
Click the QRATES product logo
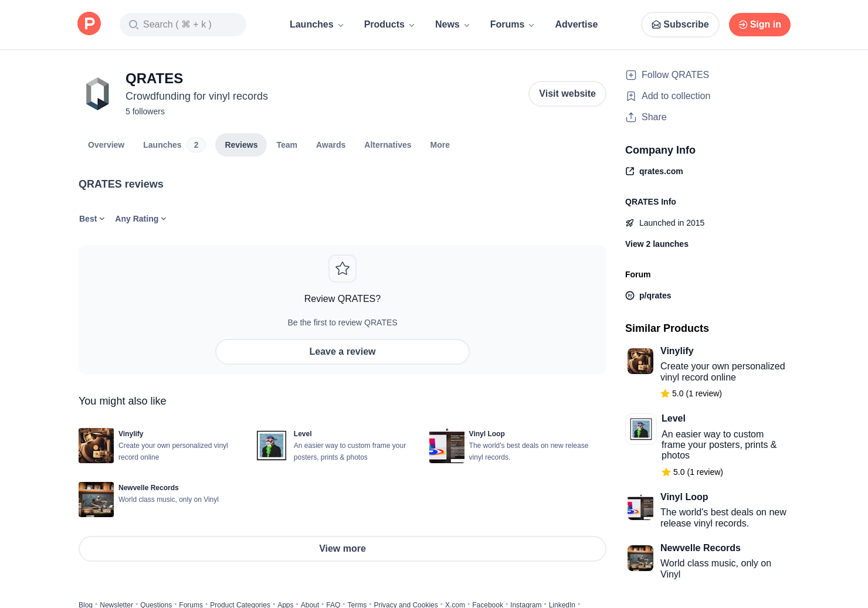tap(97, 94)
